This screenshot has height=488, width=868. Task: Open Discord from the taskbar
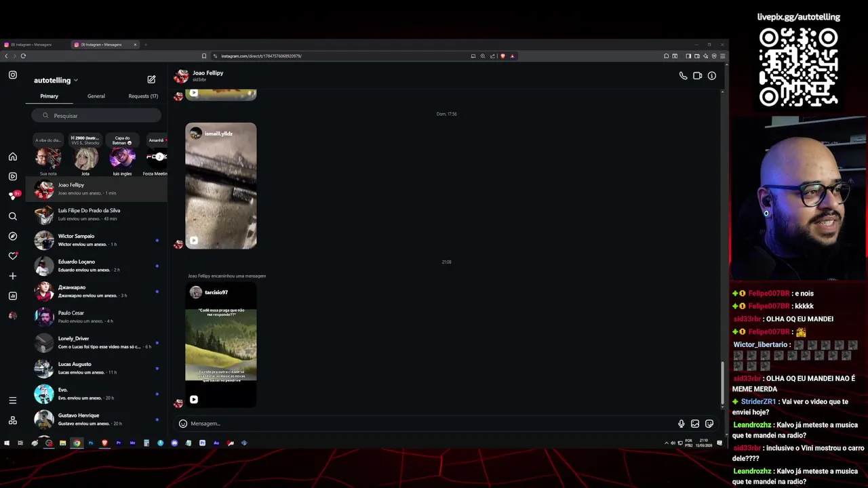tap(174, 443)
